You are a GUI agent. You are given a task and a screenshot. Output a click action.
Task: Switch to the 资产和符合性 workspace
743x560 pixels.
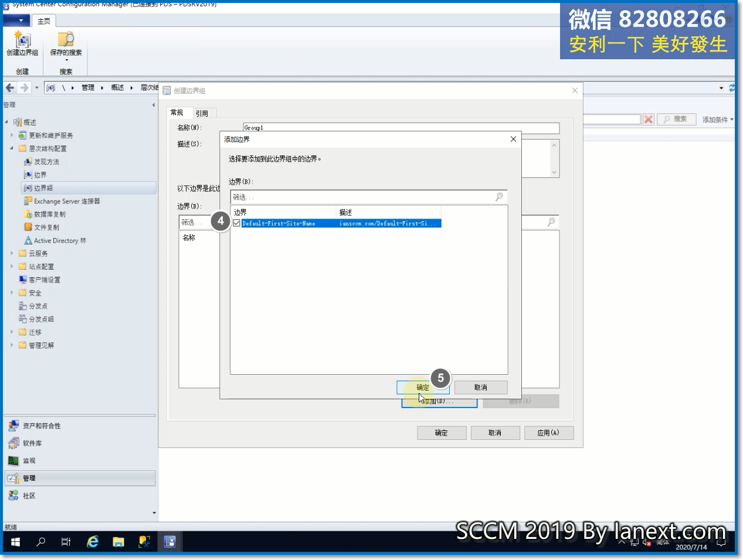80,426
